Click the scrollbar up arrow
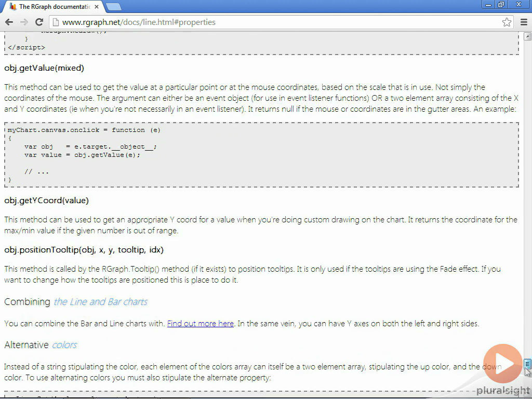The image size is (532, 399). [x=527, y=36]
